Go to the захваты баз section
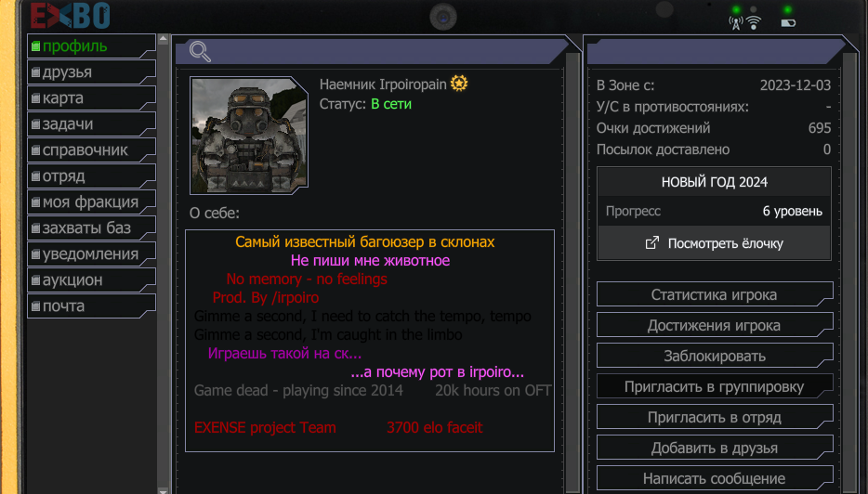The image size is (868, 494). [91, 227]
